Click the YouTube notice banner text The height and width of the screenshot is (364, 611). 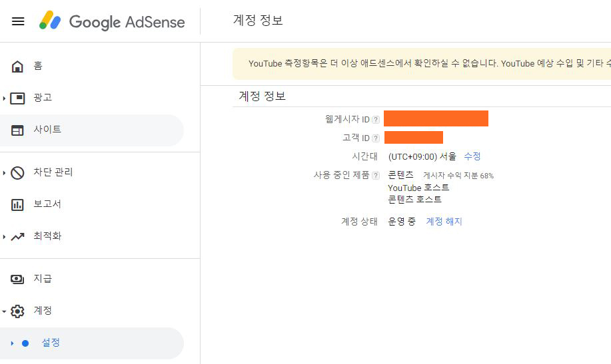point(429,63)
